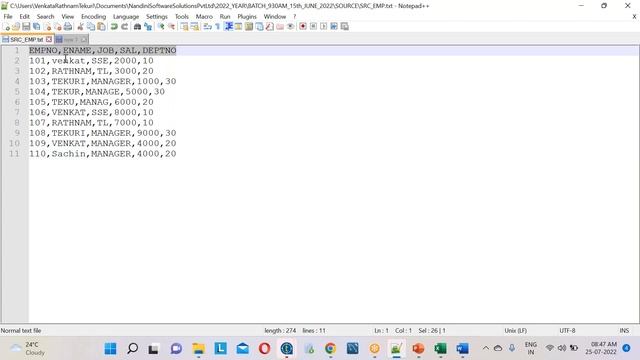Screen dimensions: 640x360
Task: Toggle the Show All Characters pilcrow icon
Action: click(x=218, y=27)
